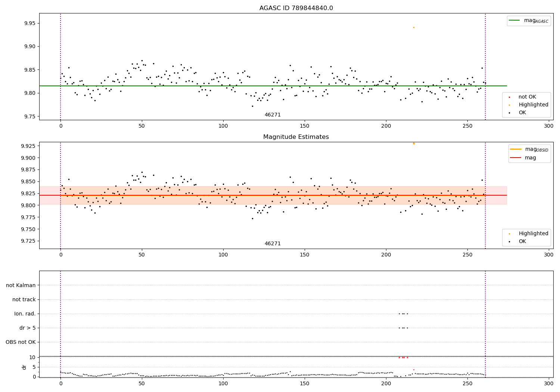Click the 9.90 y-axis tick label
Viewport: 560px width, 392px height.
[29, 47]
